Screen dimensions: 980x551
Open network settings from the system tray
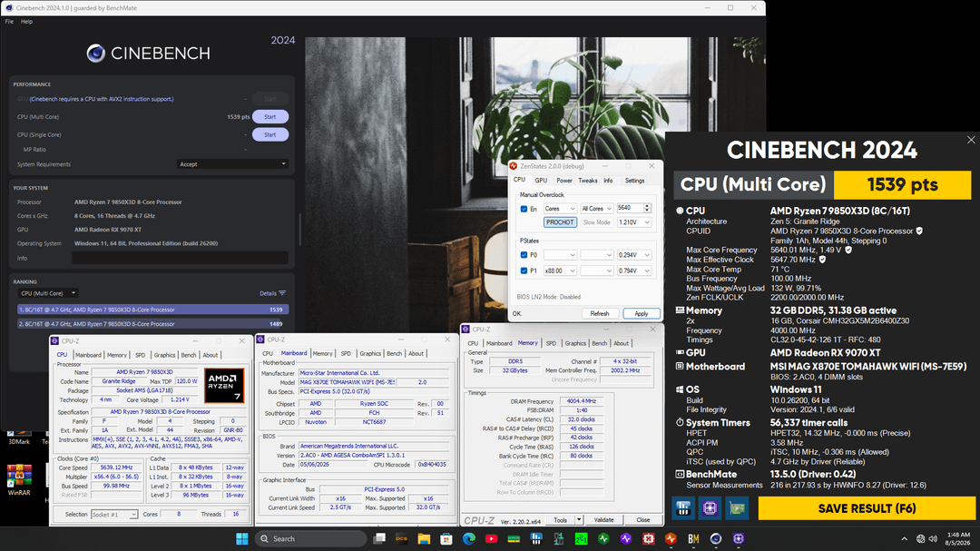click(920, 538)
